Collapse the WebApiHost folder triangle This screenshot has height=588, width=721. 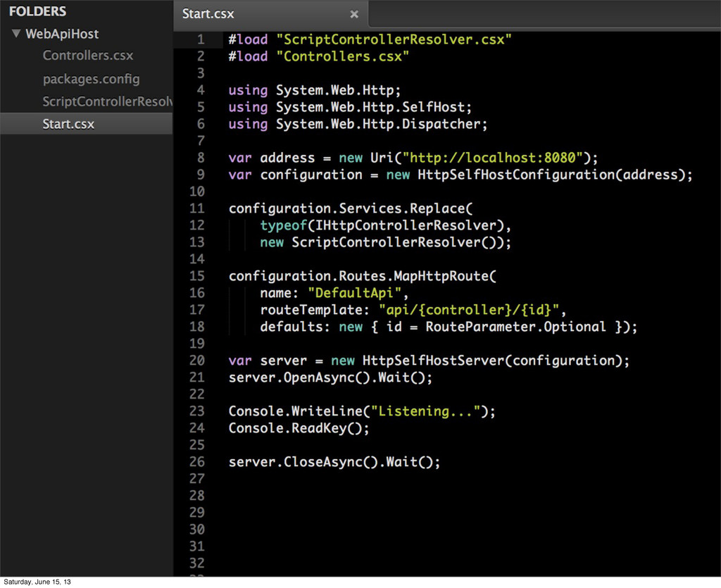[17, 34]
